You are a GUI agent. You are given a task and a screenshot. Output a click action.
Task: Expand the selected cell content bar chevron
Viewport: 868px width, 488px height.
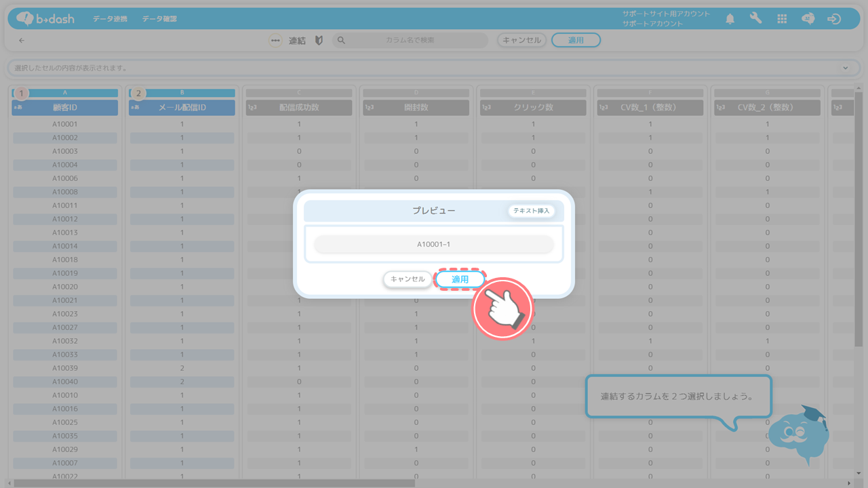pyautogui.click(x=846, y=68)
